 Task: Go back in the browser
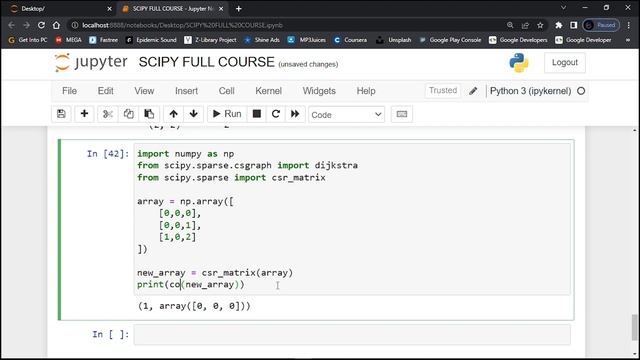point(11,25)
